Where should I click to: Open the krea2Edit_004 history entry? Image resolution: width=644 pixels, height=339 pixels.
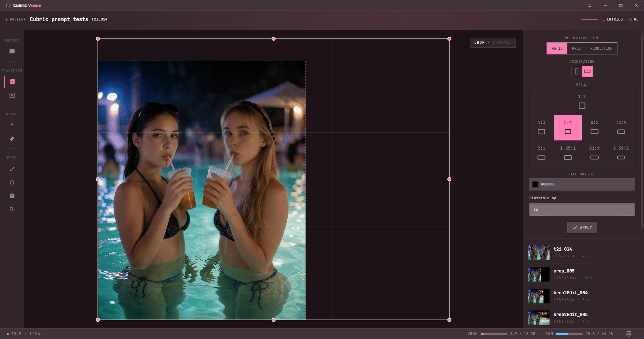click(x=582, y=296)
